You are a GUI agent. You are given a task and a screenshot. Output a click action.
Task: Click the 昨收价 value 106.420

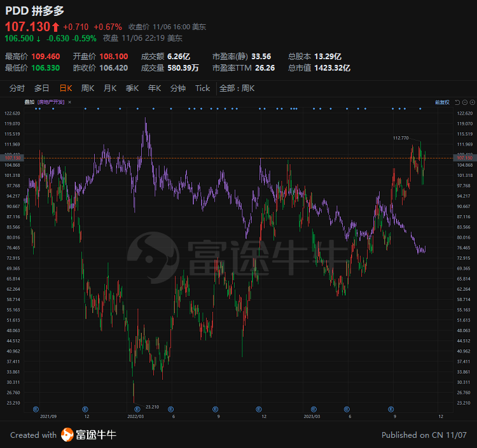click(x=114, y=68)
